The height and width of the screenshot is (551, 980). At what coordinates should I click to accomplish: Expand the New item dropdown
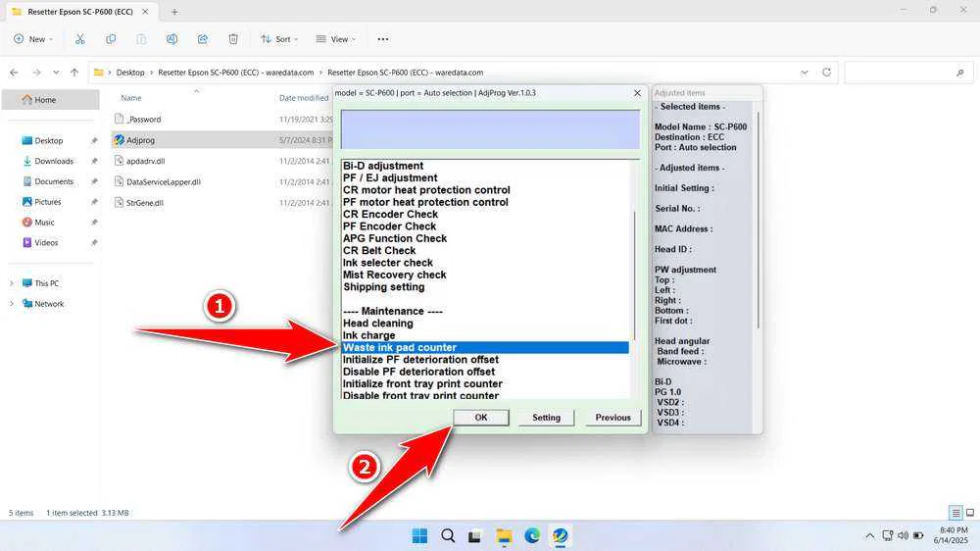(33, 39)
